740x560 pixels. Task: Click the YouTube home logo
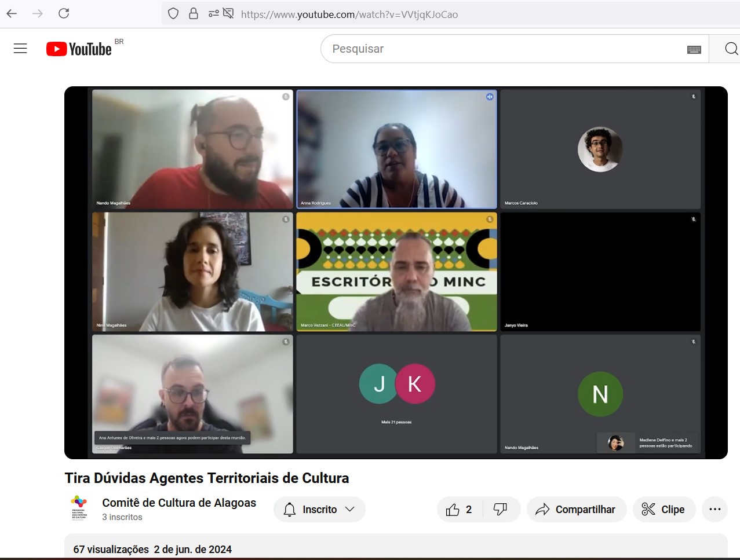79,49
